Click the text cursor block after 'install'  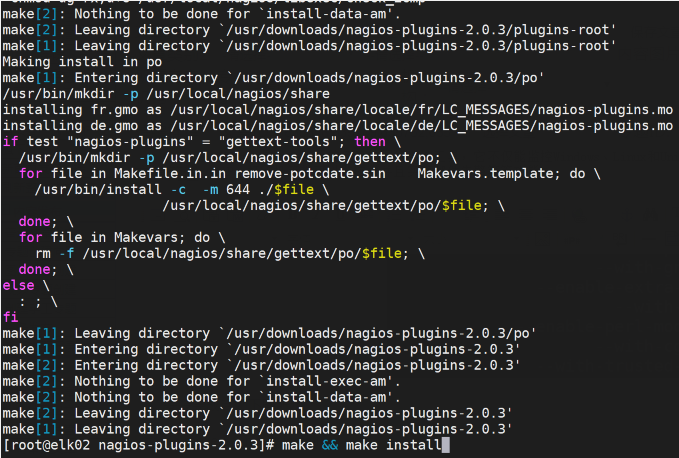tap(446, 445)
